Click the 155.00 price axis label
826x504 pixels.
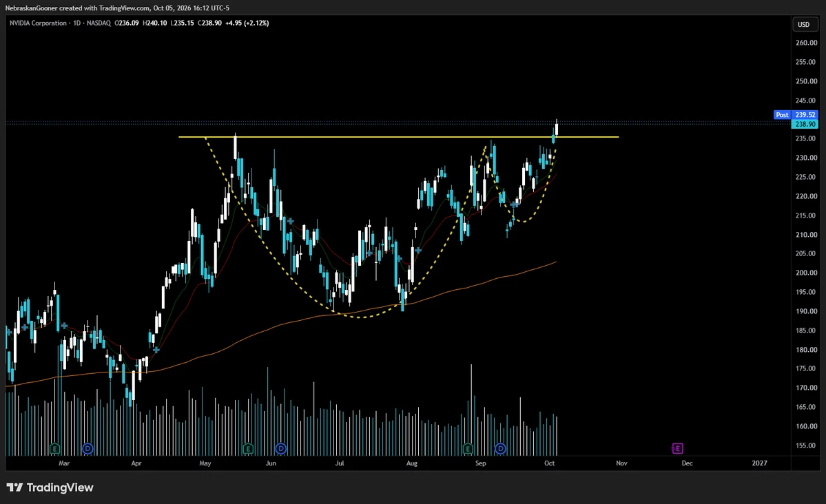click(x=806, y=445)
